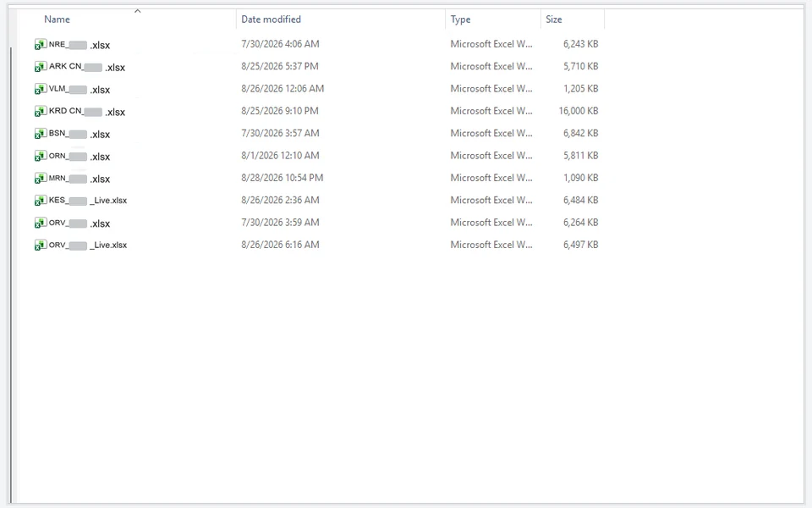Click the 16,000 KB size value

coord(579,111)
